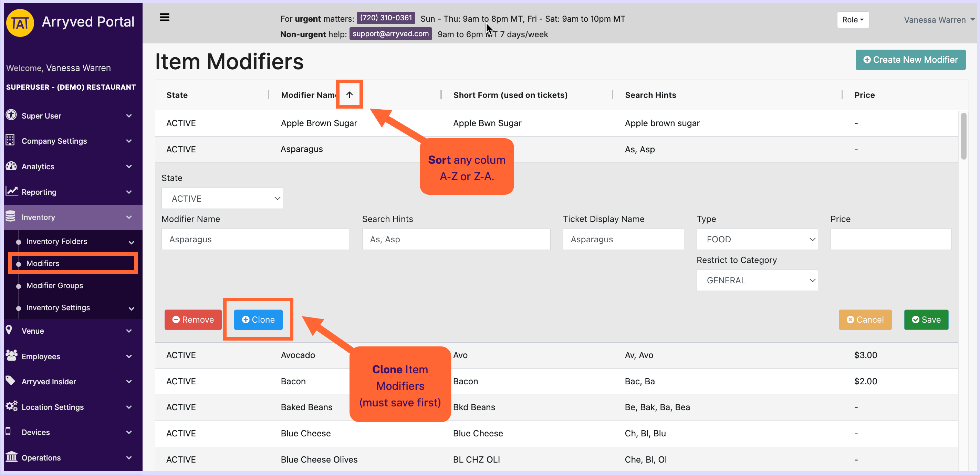Expand Company Settings chevron
Viewport: 980px width, 475px height.
pos(129,141)
